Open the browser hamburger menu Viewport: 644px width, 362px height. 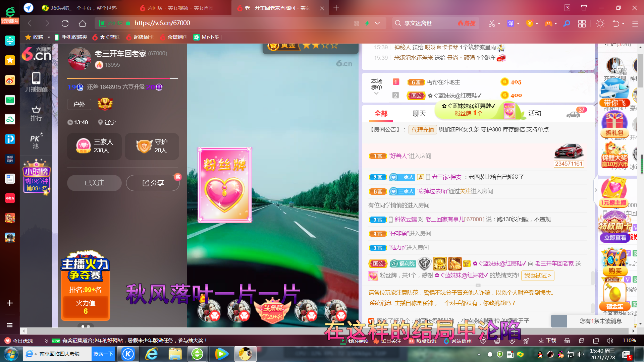pos(635,23)
